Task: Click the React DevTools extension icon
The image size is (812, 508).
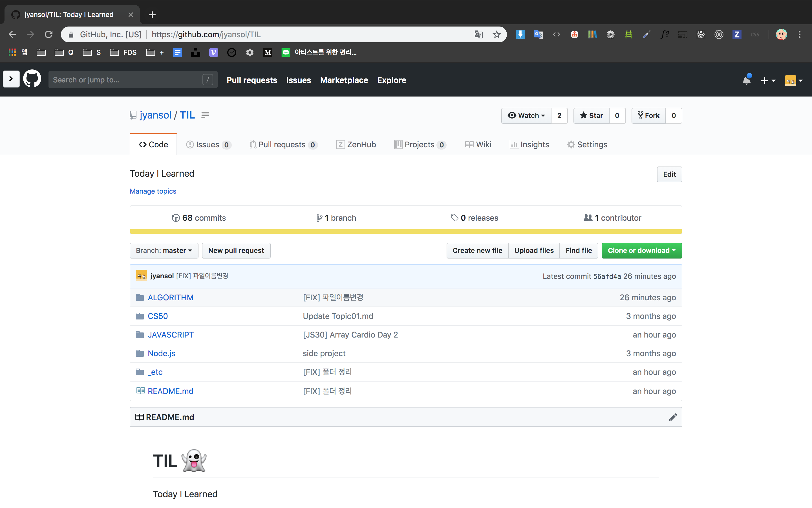Action: (x=701, y=34)
